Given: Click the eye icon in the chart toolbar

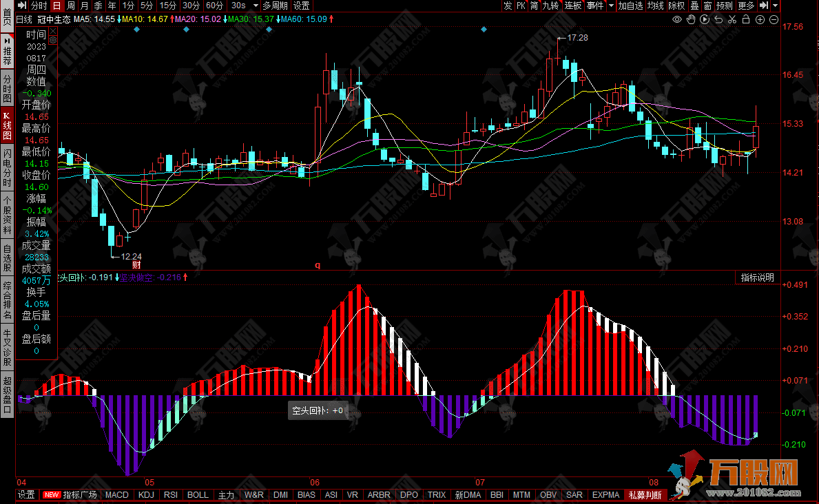Looking at the screenshot, I should [x=678, y=19].
